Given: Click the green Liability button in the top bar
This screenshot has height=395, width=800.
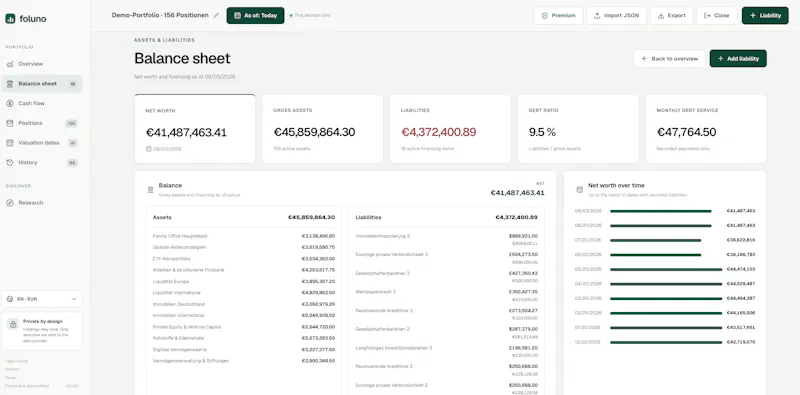Looking at the screenshot, I should pos(765,15).
